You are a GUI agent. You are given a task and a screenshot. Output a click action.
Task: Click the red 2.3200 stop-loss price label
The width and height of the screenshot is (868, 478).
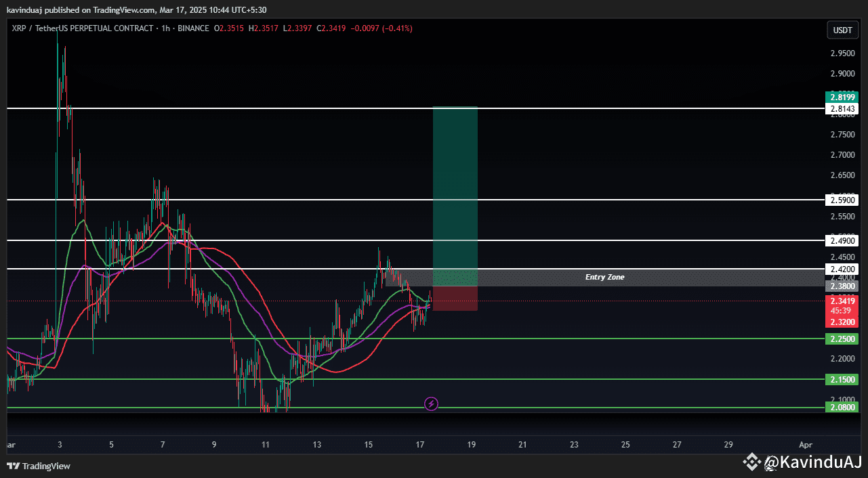[x=842, y=322]
